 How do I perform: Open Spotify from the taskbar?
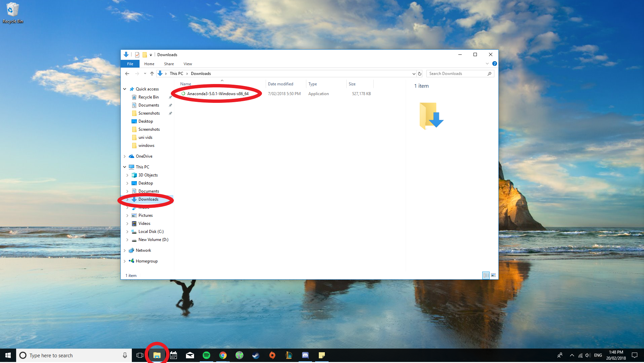[206, 355]
